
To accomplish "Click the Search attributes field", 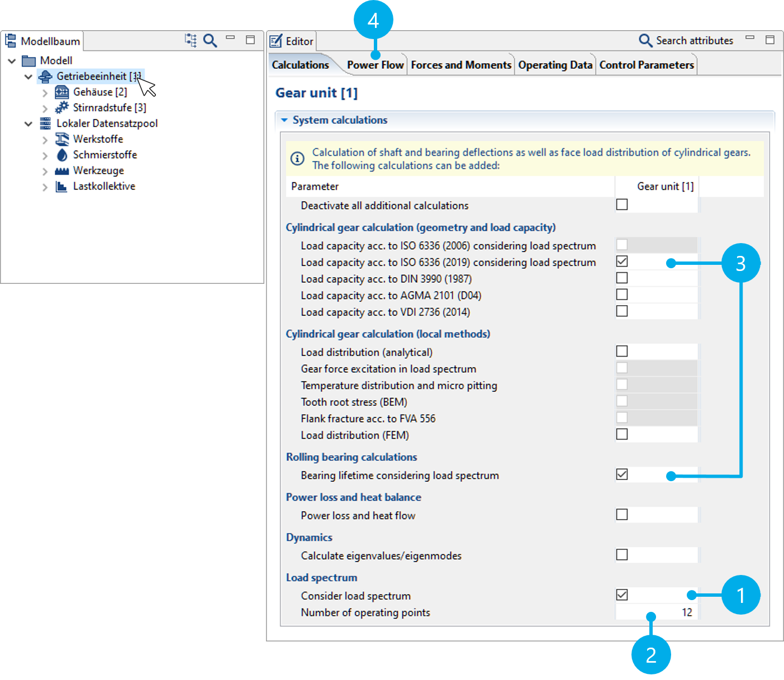I will (695, 40).
